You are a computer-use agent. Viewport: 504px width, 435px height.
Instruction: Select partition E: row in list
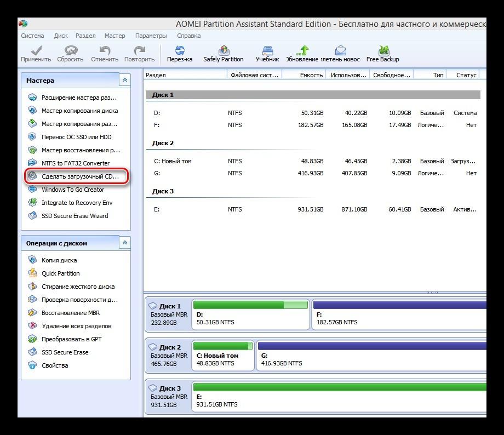coord(313,209)
